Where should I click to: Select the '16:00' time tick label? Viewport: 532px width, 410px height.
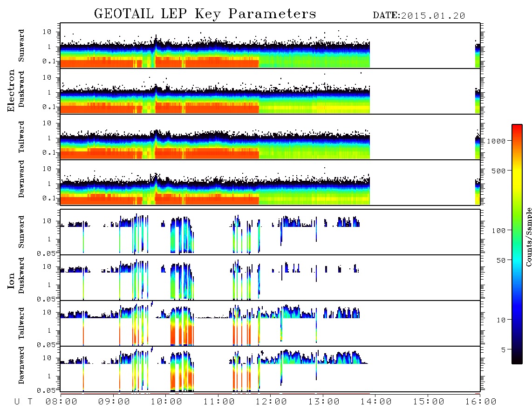pyautogui.click(x=481, y=402)
